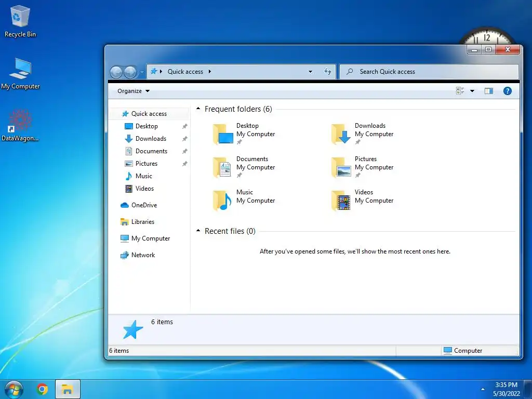
Task: Toggle the preview pane button
Action: coord(489,91)
